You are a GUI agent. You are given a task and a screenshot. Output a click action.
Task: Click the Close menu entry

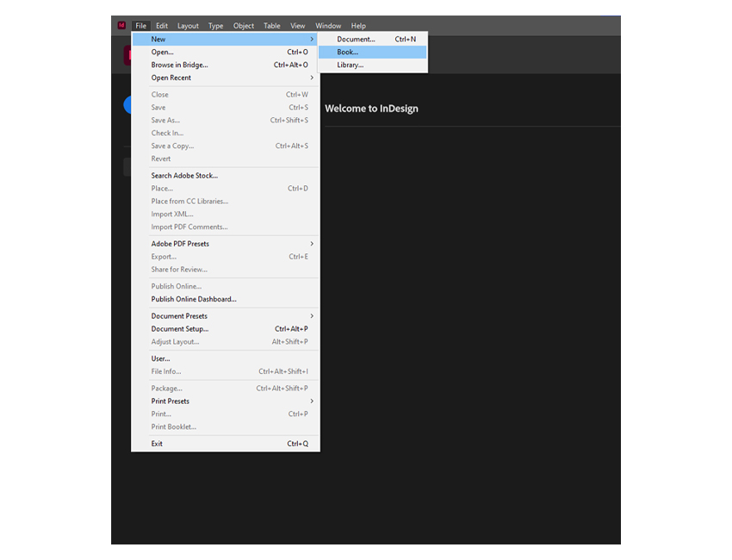coord(226,95)
